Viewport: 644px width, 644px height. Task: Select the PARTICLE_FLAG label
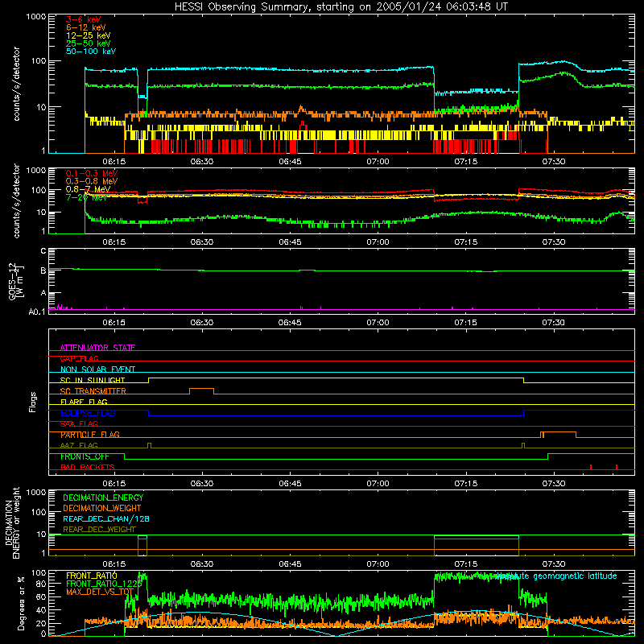[90, 435]
